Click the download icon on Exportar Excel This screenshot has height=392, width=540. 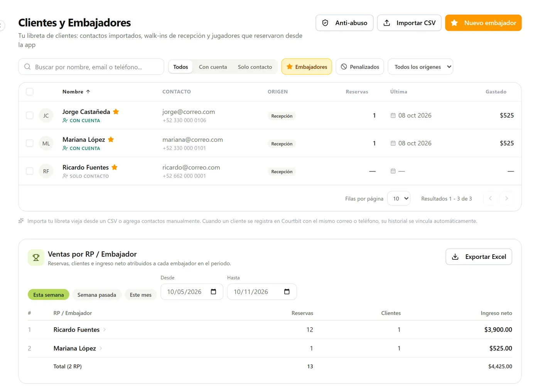pos(455,257)
